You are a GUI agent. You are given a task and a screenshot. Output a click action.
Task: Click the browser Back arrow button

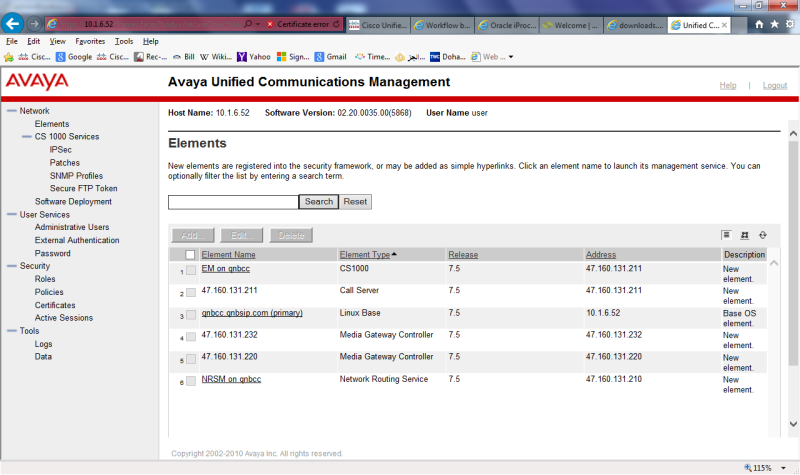click(x=13, y=23)
